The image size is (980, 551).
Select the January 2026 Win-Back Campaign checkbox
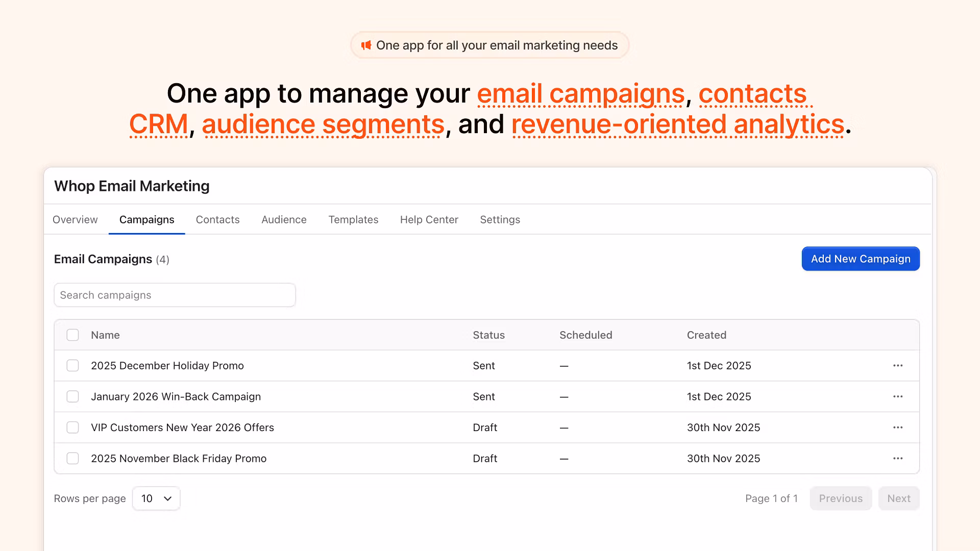(72, 396)
